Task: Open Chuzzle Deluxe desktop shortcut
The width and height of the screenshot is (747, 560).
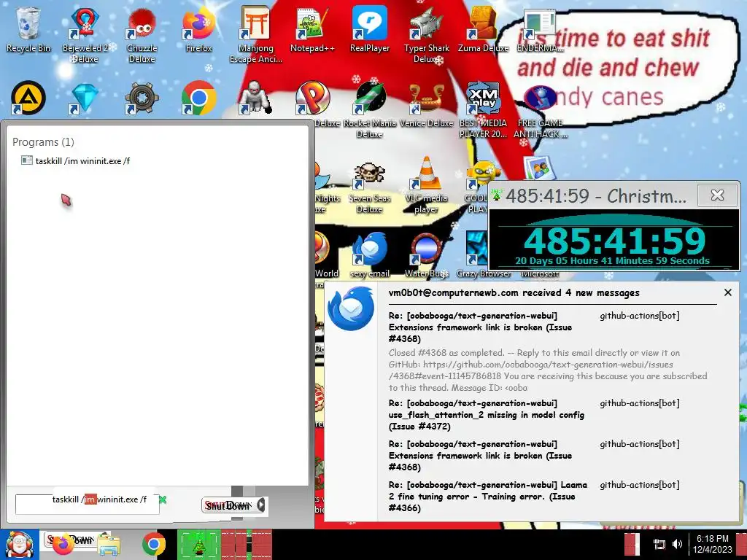Action: tap(142, 34)
